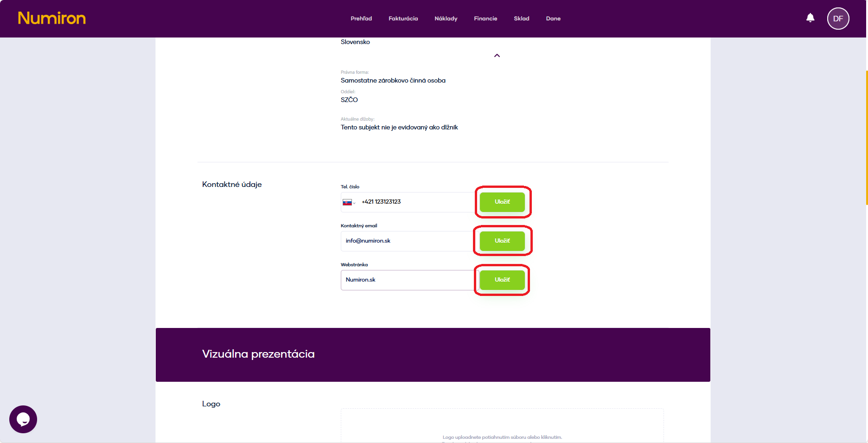This screenshot has height=443, width=868.
Task: Open the Dane menu item
Action: (553, 19)
